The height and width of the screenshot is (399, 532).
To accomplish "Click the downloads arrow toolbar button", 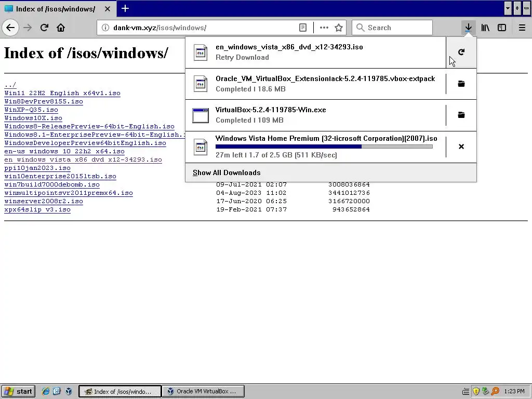I will click(468, 28).
